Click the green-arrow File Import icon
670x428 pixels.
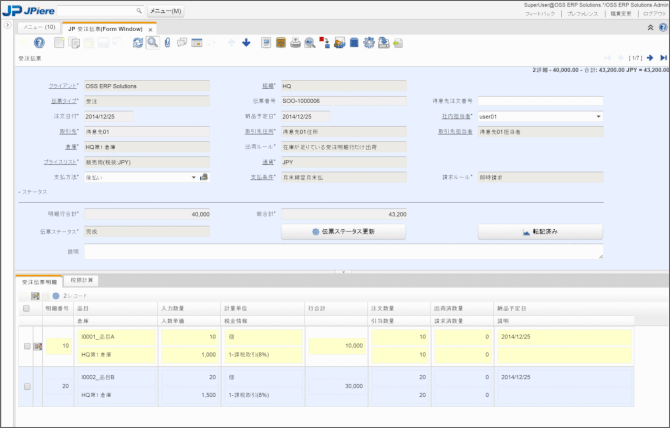pos(398,43)
